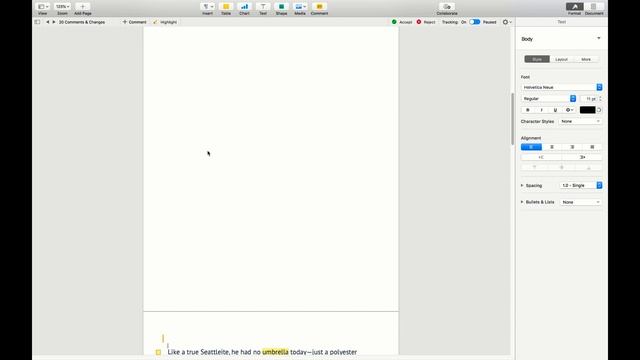Add a Text box from toolbar
The width and height of the screenshot is (640, 360).
pos(263,7)
